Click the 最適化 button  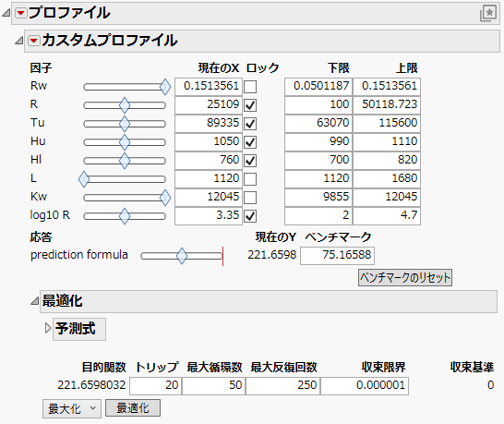(133, 408)
